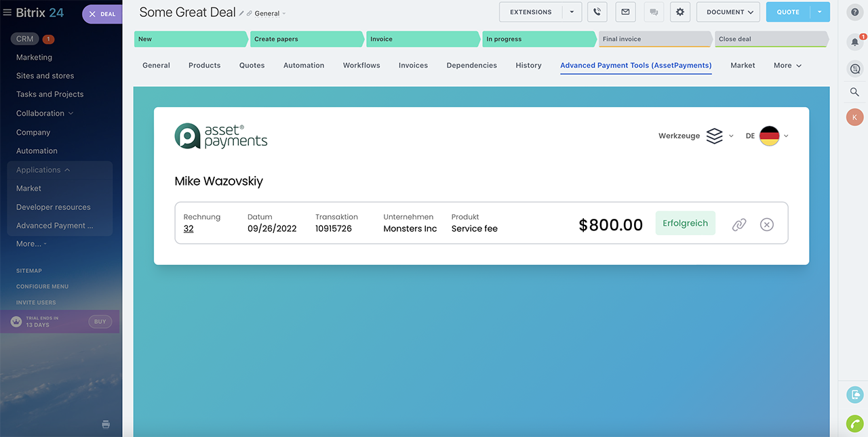Open the DE language flag dropdown
The height and width of the screenshot is (437, 868).
click(769, 136)
